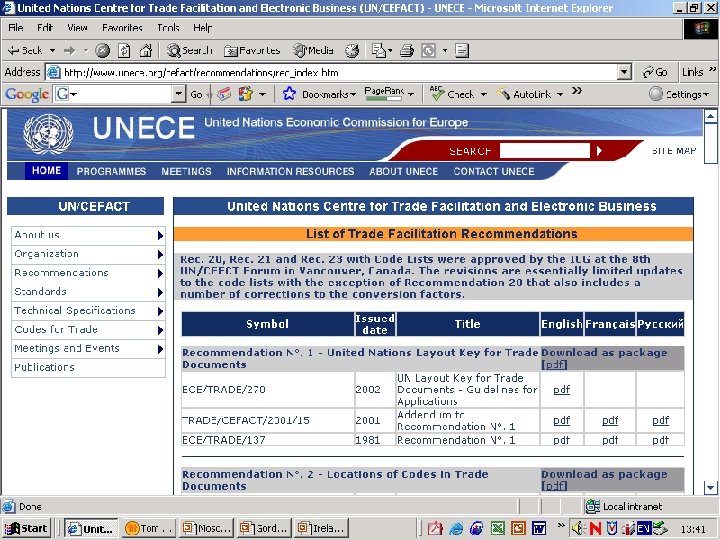Click the Forward arrow button
The height and width of the screenshot is (540, 720).
[x=69, y=51]
